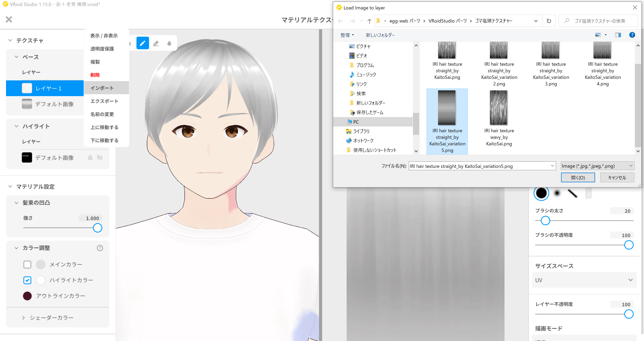
Task: Toggle visibility of highlight default image
Action: click(100, 157)
